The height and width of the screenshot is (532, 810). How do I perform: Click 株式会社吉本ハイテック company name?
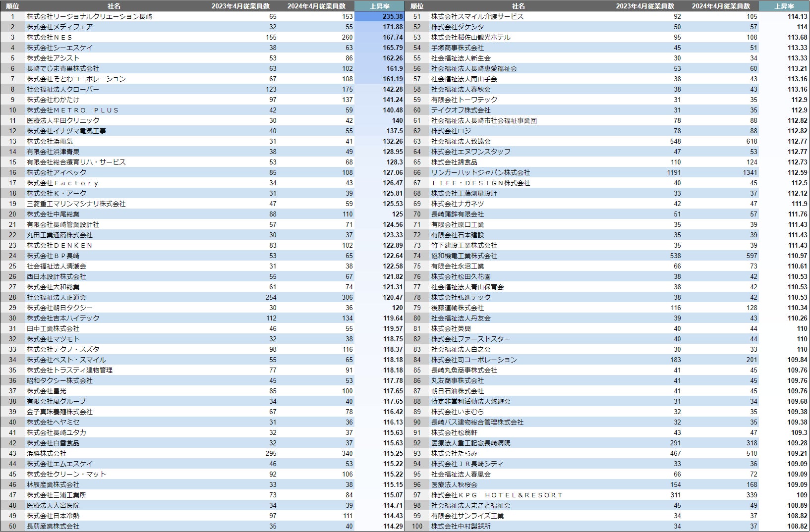(x=63, y=318)
